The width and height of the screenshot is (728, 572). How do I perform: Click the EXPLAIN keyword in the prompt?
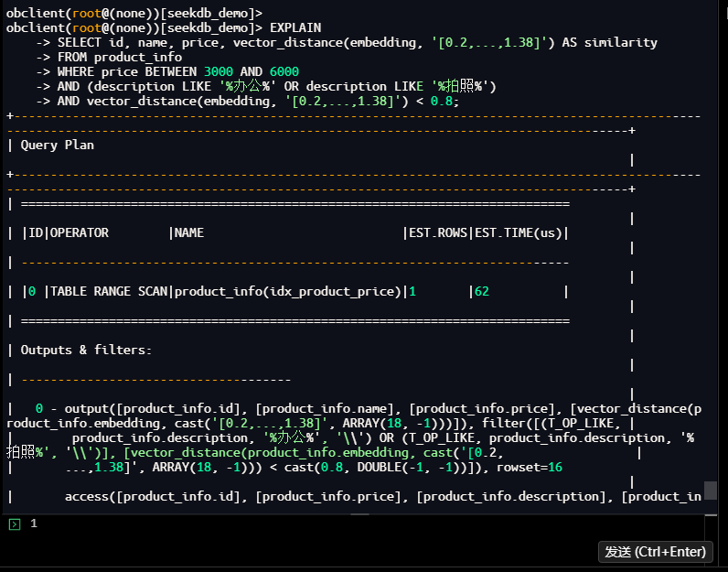295,27
